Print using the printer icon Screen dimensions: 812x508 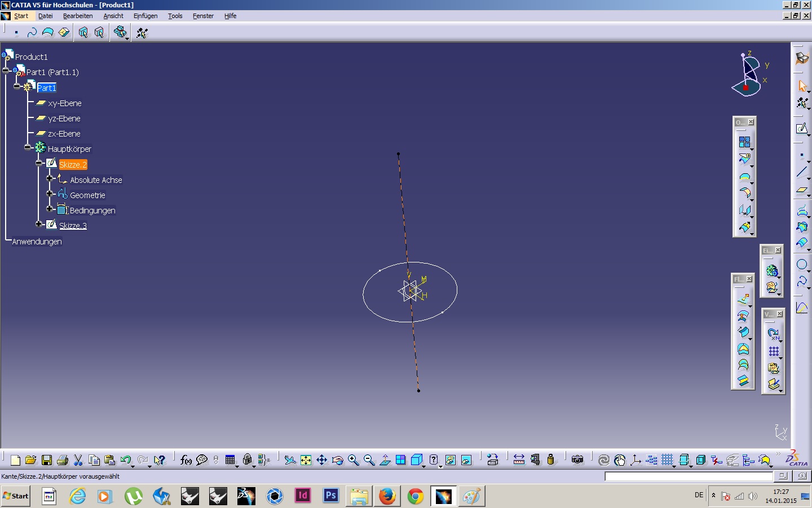click(x=63, y=460)
